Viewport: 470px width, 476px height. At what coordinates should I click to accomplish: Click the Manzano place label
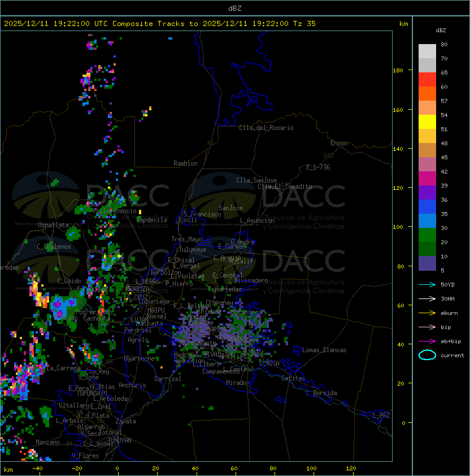click(47, 442)
